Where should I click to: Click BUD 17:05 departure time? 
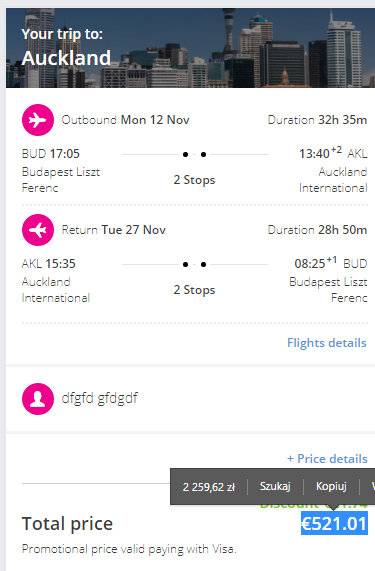pyautogui.click(x=51, y=154)
